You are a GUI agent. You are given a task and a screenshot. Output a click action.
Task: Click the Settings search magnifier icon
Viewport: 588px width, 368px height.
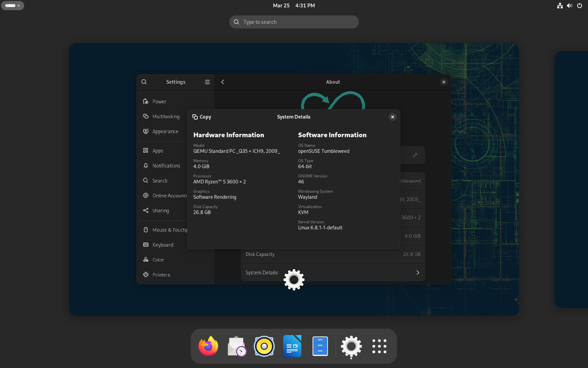(144, 82)
